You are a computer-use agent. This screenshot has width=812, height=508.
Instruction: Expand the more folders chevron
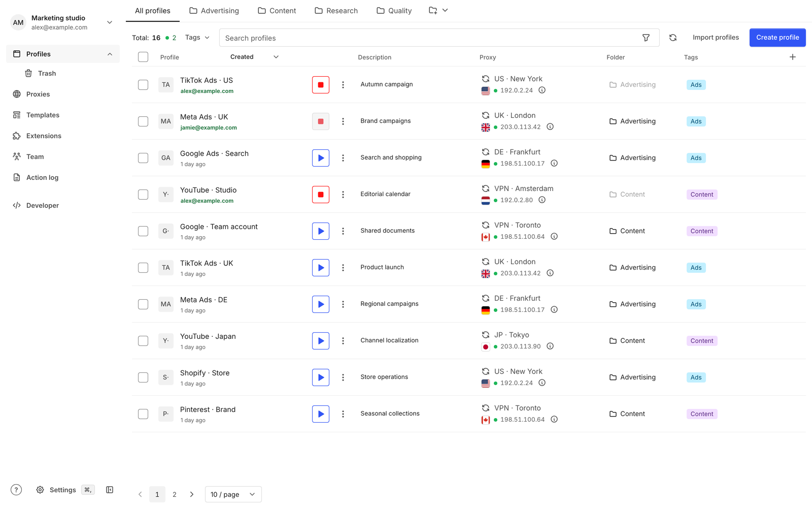point(445,10)
